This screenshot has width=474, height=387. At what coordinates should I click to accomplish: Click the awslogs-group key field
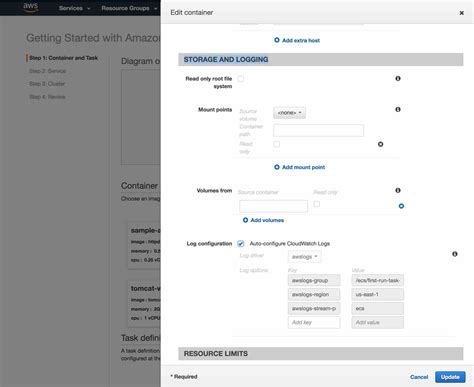314,280
